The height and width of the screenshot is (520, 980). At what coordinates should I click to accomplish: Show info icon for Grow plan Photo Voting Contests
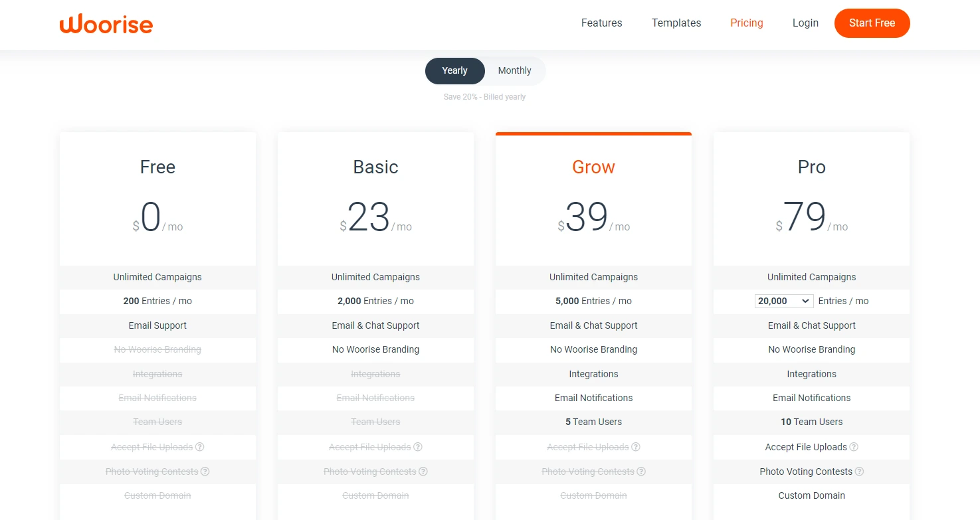(x=641, y=472)
